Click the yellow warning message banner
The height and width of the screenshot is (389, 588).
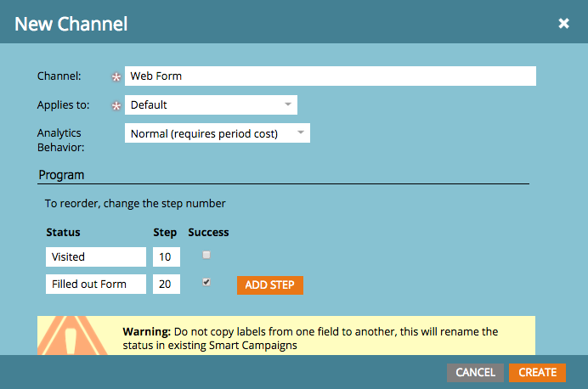tap(286, 335)
